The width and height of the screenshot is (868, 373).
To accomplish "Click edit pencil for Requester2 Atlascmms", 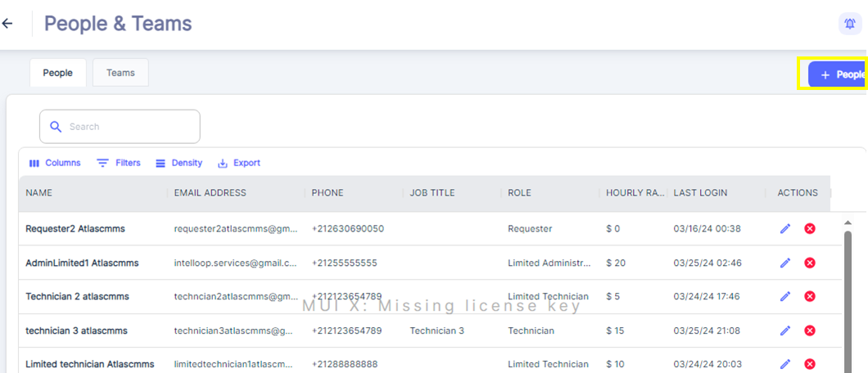I will [785, 228].
